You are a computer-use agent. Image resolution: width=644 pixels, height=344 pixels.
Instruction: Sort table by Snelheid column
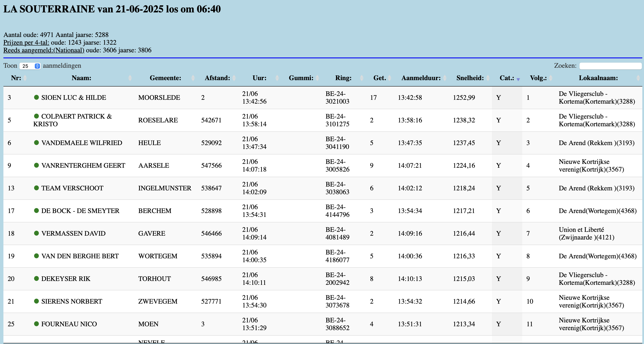point(470,78)
